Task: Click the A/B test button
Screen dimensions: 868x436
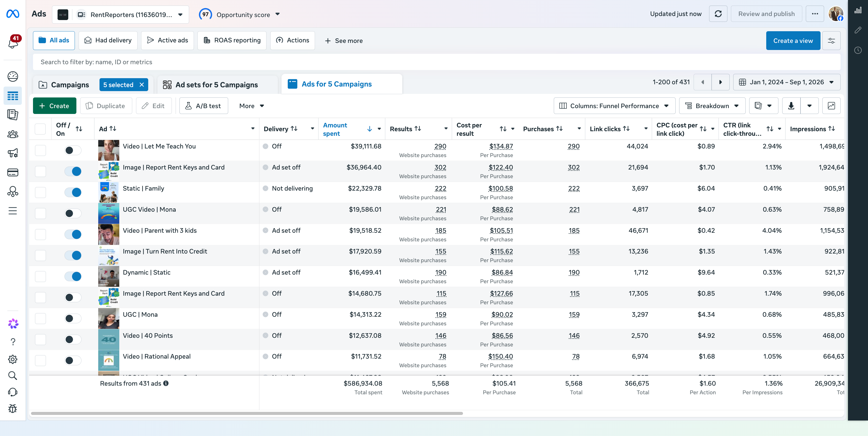Action: coord(204,106)
